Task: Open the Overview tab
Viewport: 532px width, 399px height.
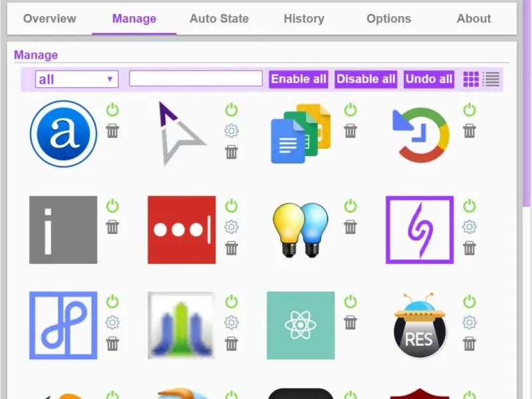Action: (49, 19)
